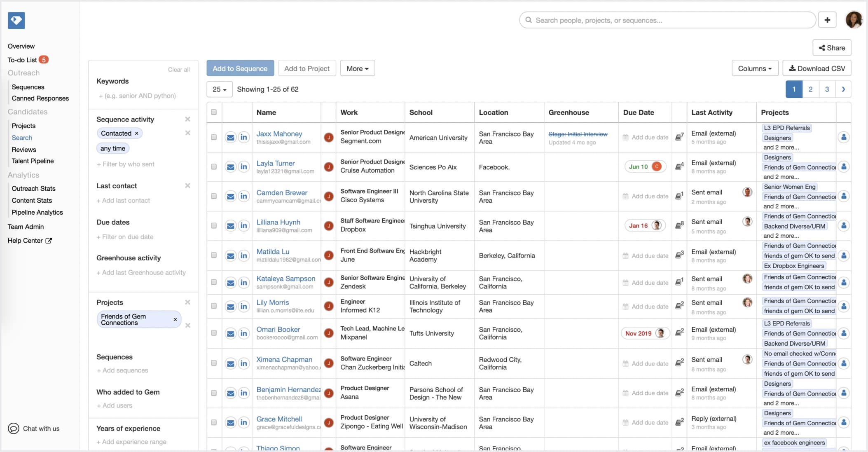
Task: Click the search people input field
Action: pos(667,20)
